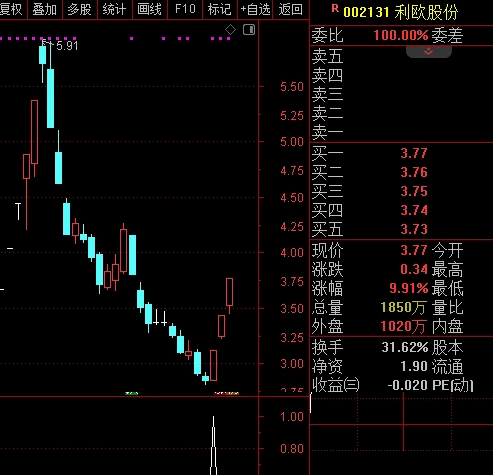Click the PE(动) label
The width and height of the screenshot is (493, 475).
pyautogui.click(x=453, y=386)
